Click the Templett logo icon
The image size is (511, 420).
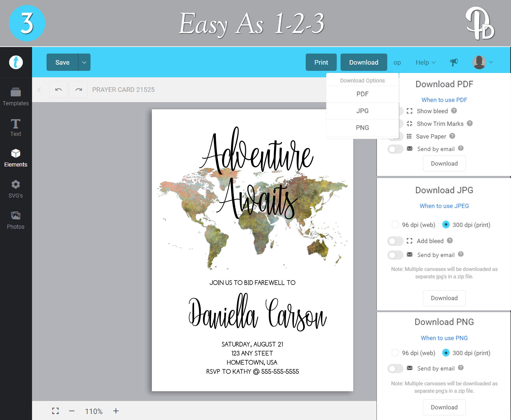pos(16,62)
